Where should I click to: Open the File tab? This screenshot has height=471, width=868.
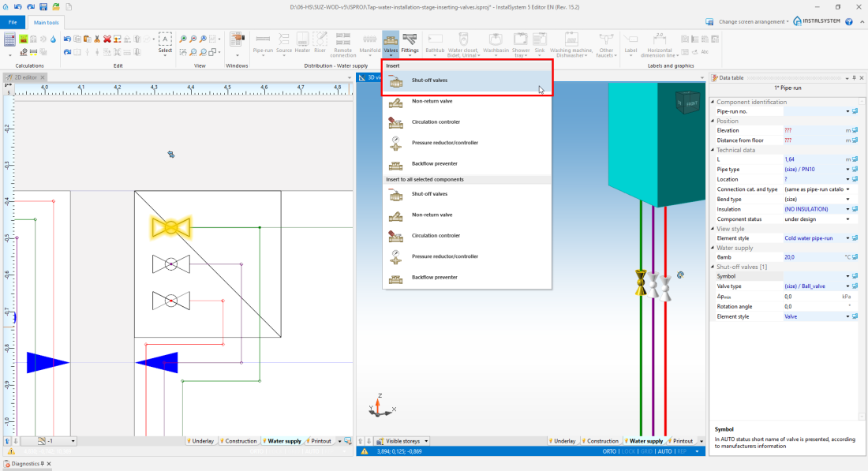click(x=13, y=22)
